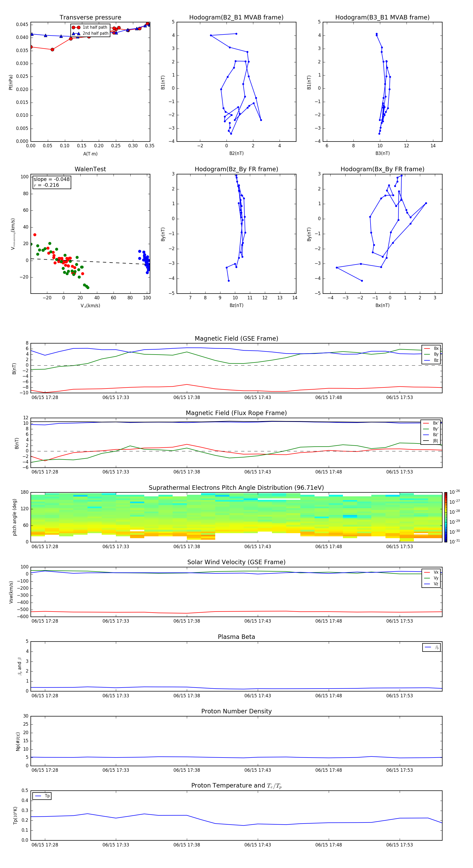The height and width of the screenshot is (868, 473).
Task: Select "By'" in the flux rope legend
Action: click(431, 429)
